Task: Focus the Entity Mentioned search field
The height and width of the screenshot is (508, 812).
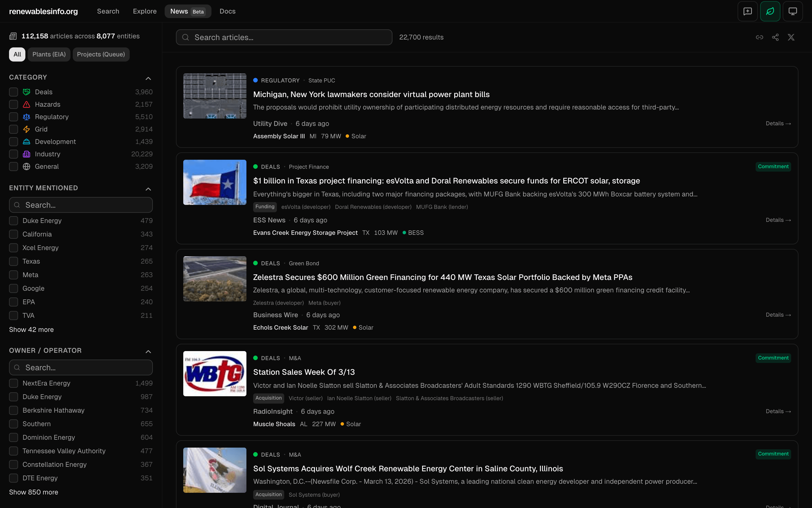Action: click(x=81, y=205)
